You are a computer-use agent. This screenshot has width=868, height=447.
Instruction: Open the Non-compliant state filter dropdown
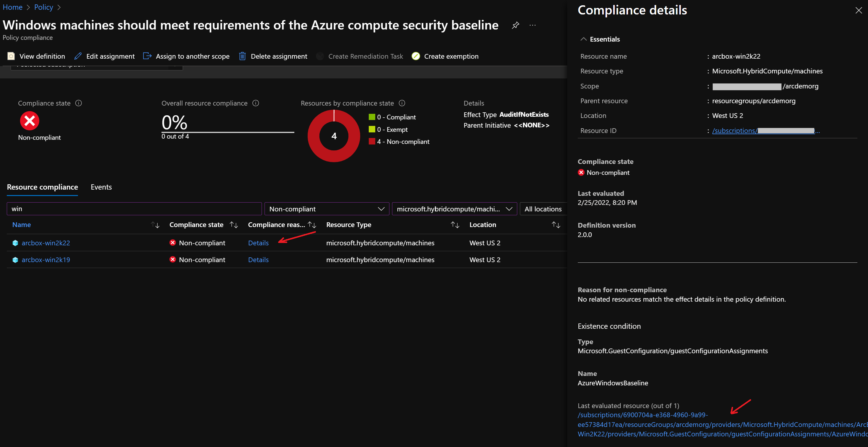click(327, 209)
